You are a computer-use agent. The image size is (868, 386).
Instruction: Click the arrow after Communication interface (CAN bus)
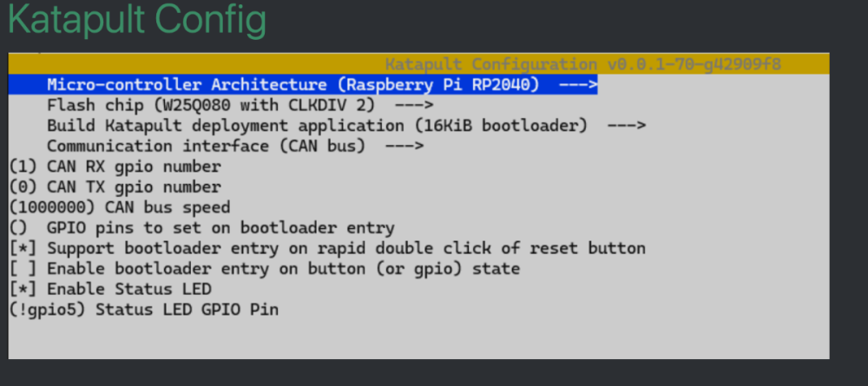tap(404, 146)
